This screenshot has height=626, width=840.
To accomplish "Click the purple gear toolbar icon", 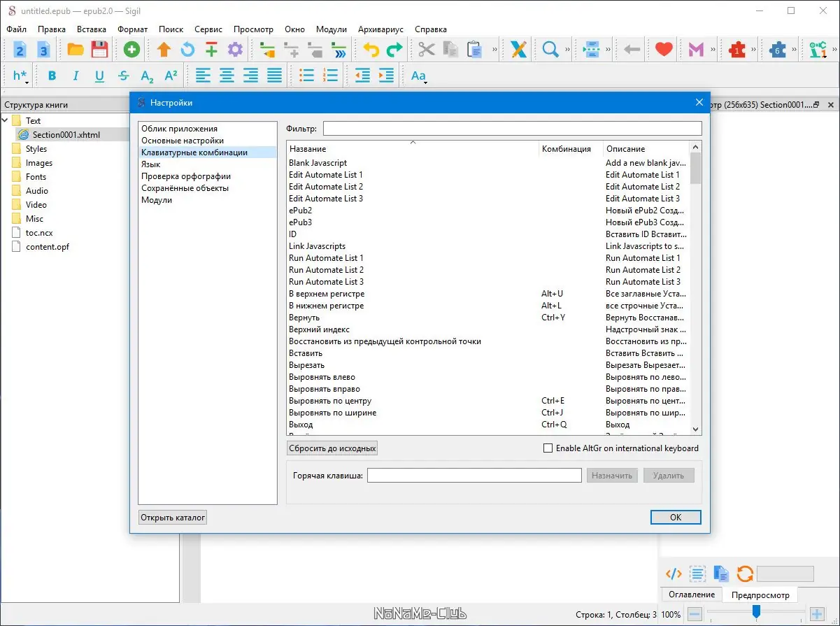I will tap(235, 50).
